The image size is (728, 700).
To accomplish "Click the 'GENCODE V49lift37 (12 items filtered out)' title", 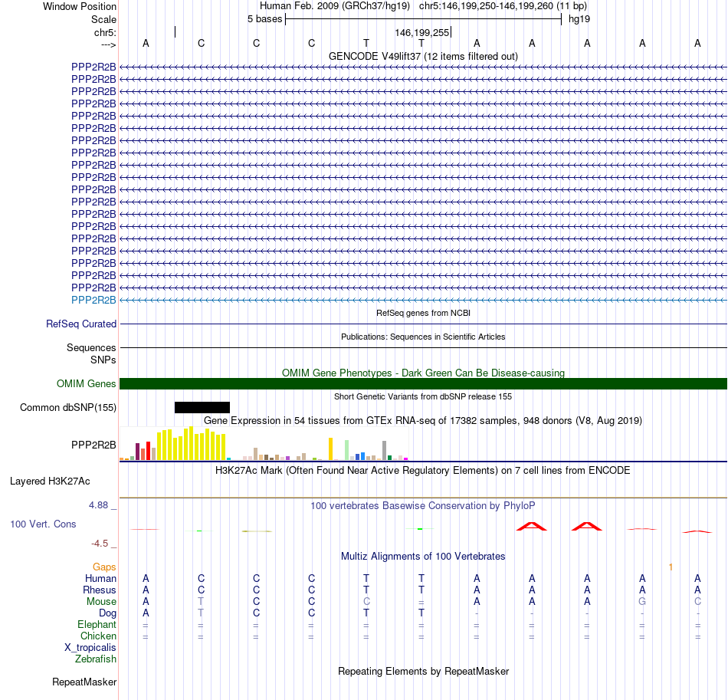I will (x=423, y=56).
